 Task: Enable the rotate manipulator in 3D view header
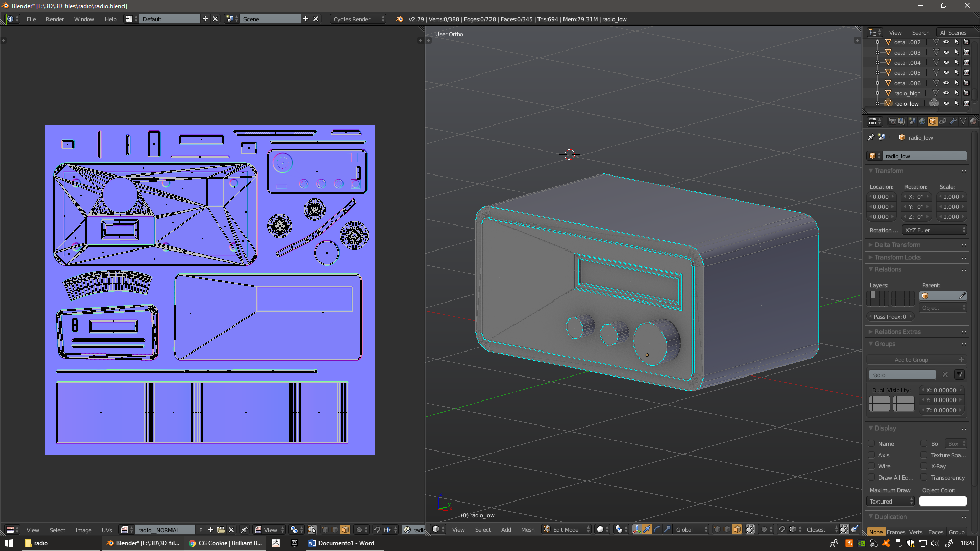point(657,530)
